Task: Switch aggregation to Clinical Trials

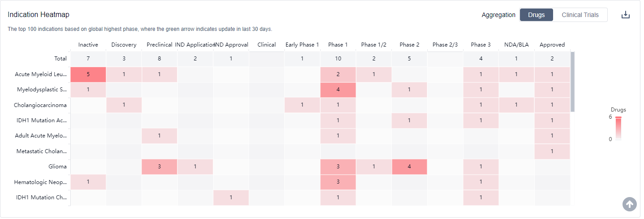Action: tap(580, 15)
